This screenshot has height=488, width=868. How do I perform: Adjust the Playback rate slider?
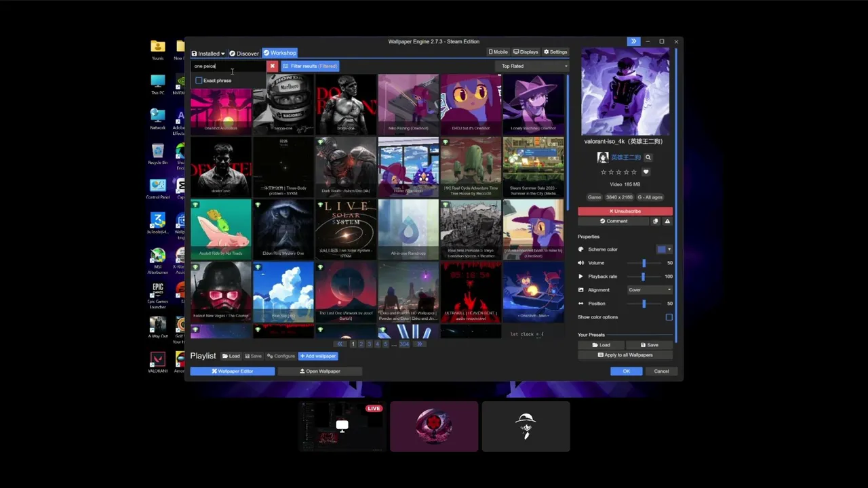point(644,277)
